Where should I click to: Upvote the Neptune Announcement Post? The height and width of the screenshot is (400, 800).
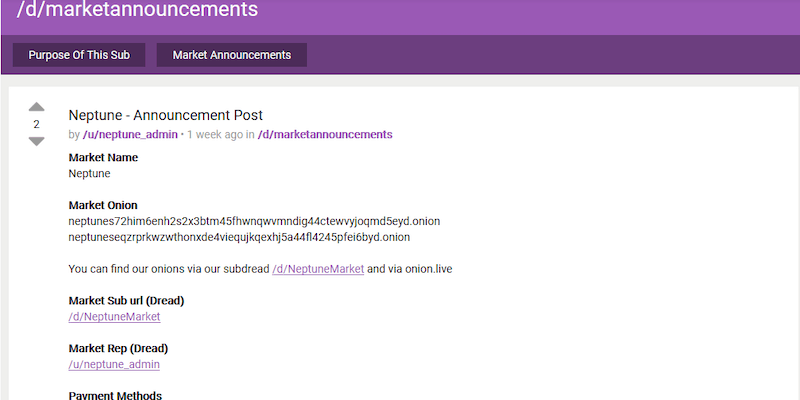coord(36,107)
